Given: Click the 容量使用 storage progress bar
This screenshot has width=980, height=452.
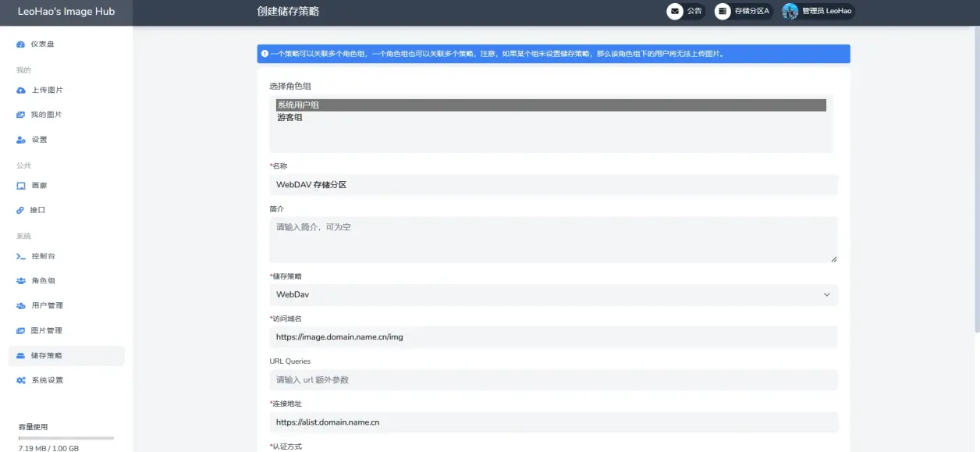Looking at the screenshot, I should pos(66,438).
